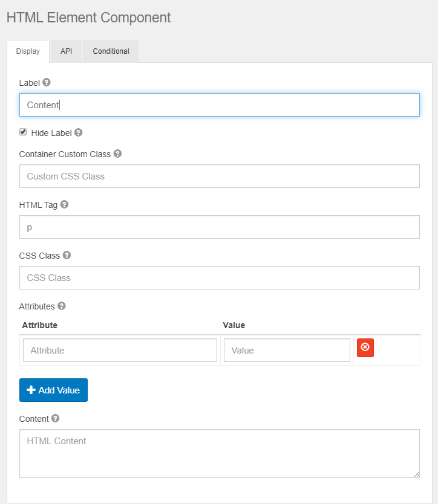Remove the attribute row with red delete icon
This screenshot has height=504, width=438.
pyautogui.click(x=365, y=347)
